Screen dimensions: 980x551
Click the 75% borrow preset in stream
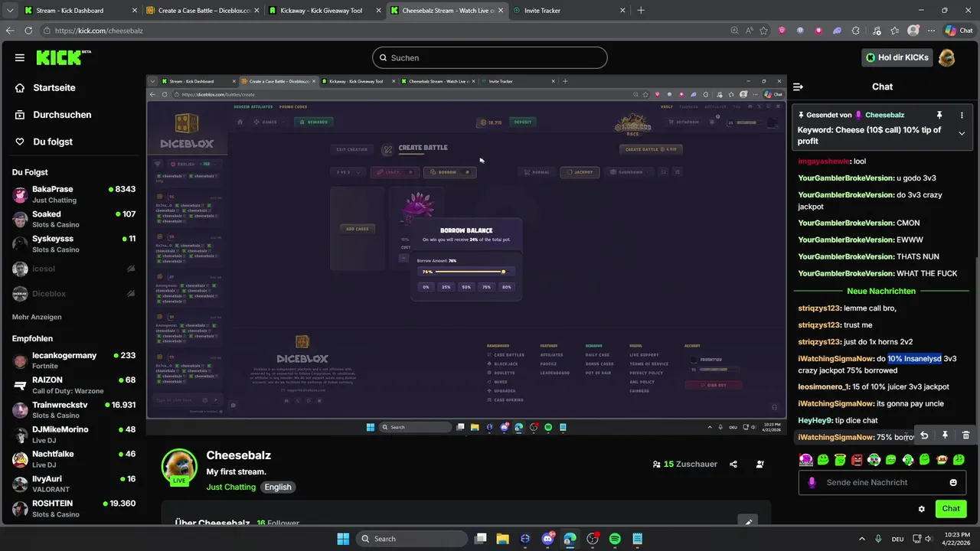[486, 287]
